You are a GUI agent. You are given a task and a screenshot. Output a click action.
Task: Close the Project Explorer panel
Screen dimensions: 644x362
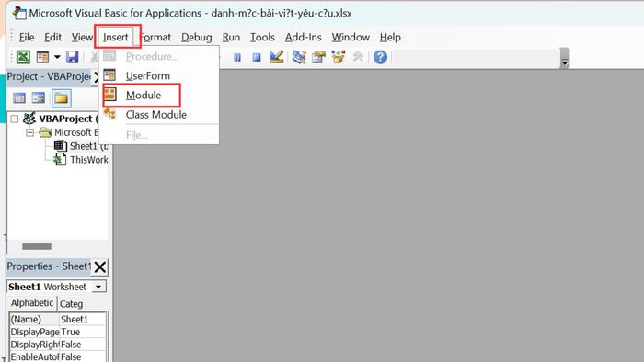(x=97, y=76)
